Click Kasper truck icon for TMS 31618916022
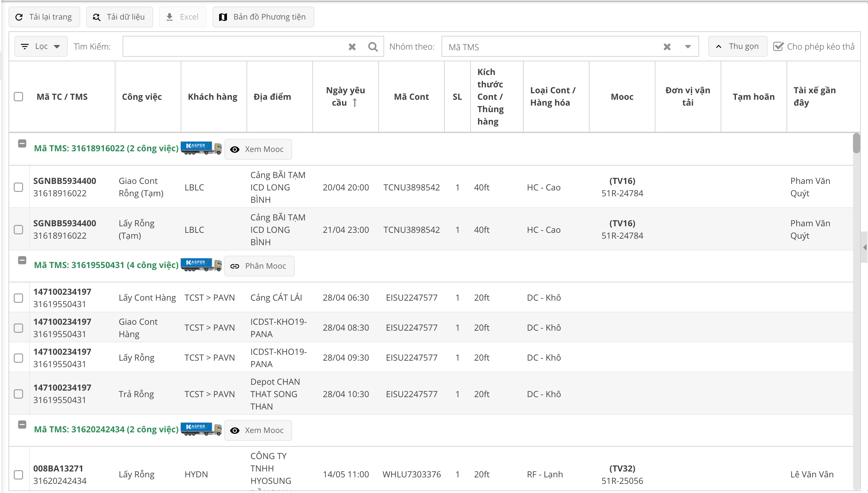Screen dimensions: 868x493 pos(201,148)
